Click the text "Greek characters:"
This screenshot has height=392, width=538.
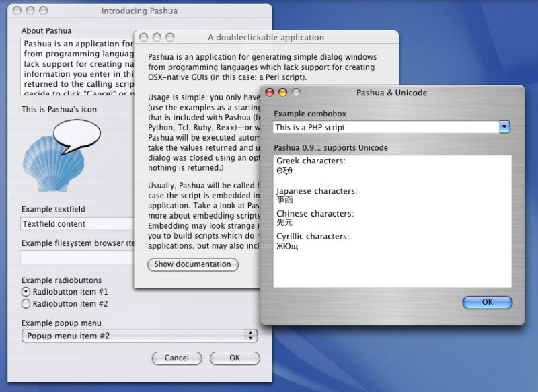(x=311, y=161)
